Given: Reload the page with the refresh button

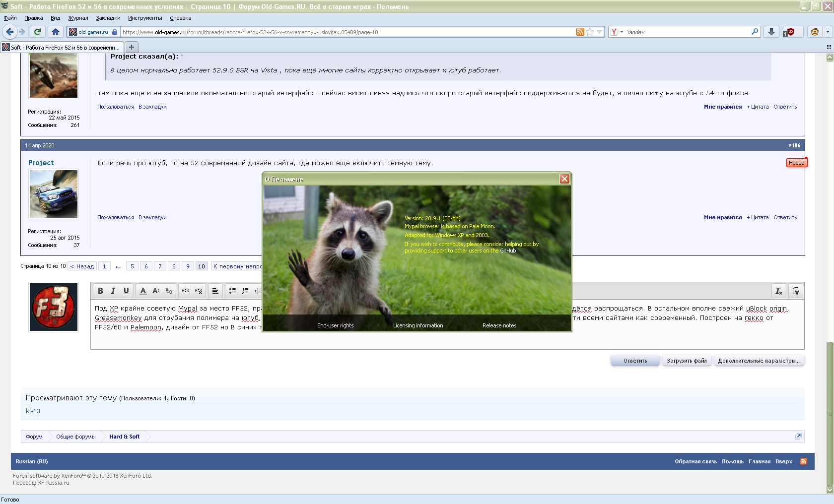Looking at the screenshot, I should click(x=37, y=32).
